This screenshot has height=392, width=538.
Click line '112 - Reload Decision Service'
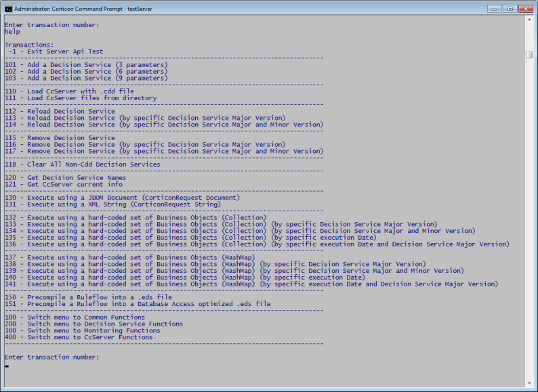point(60,111)
